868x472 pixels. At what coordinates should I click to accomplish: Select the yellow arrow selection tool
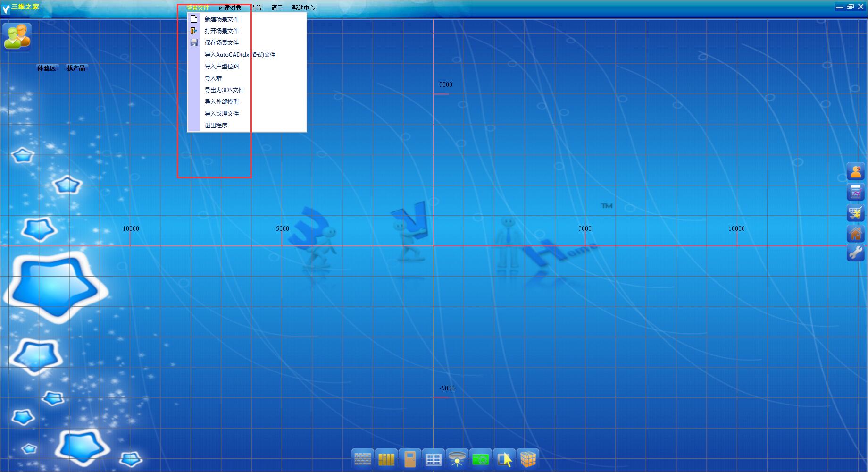(504, 459)
